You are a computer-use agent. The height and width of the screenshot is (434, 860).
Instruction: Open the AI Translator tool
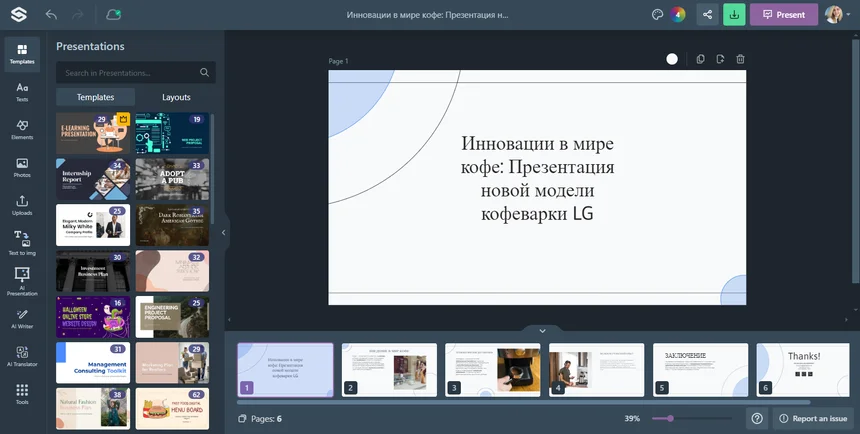pyautogui.click(x=22, y=357)
